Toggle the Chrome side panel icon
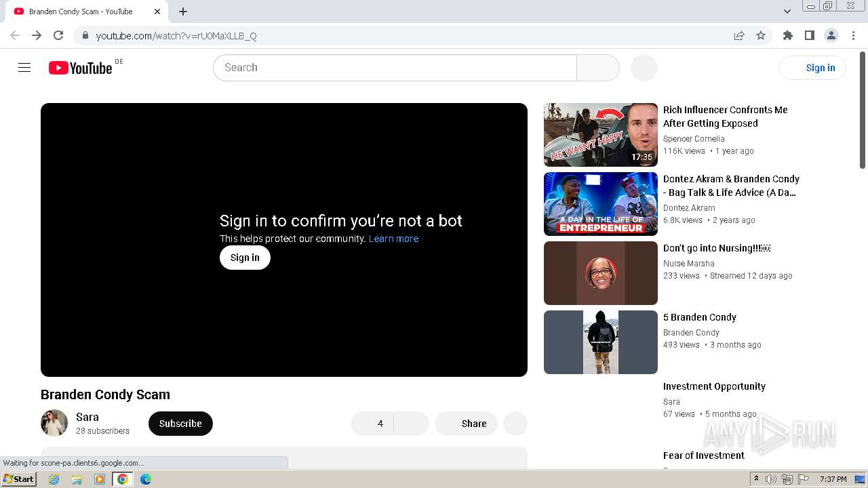 810,35
